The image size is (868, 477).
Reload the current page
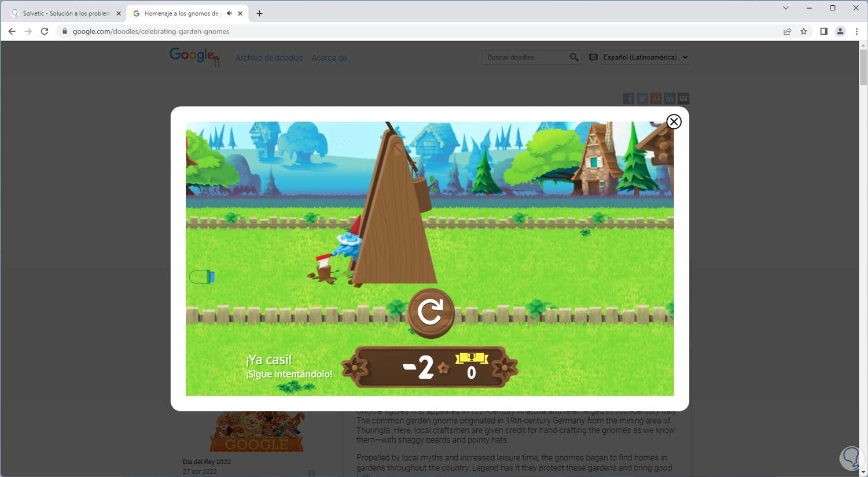45,31
